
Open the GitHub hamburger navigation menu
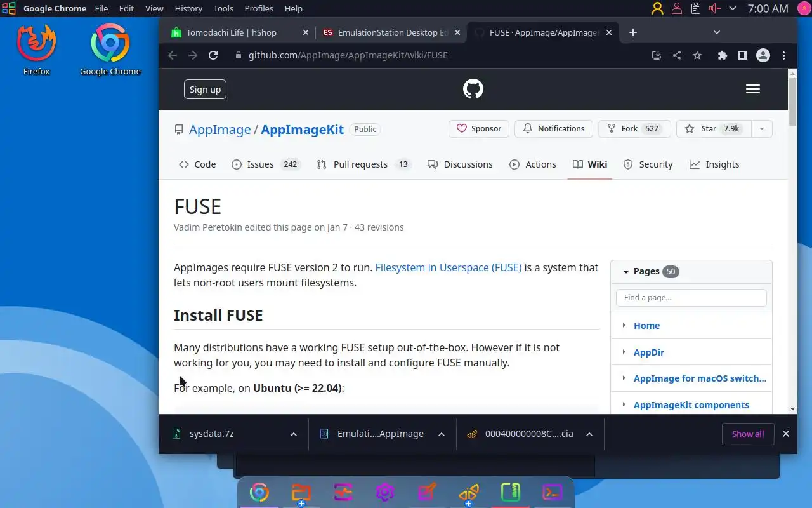coord(753,89)
